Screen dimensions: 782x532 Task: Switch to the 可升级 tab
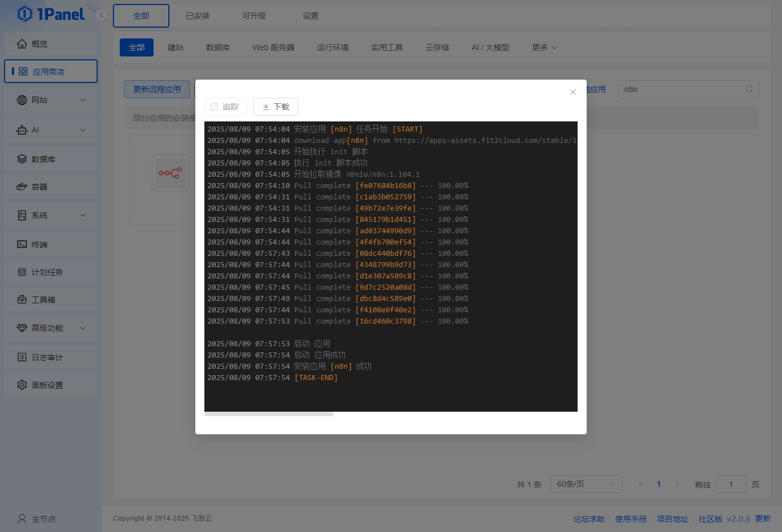coord(254,16)
